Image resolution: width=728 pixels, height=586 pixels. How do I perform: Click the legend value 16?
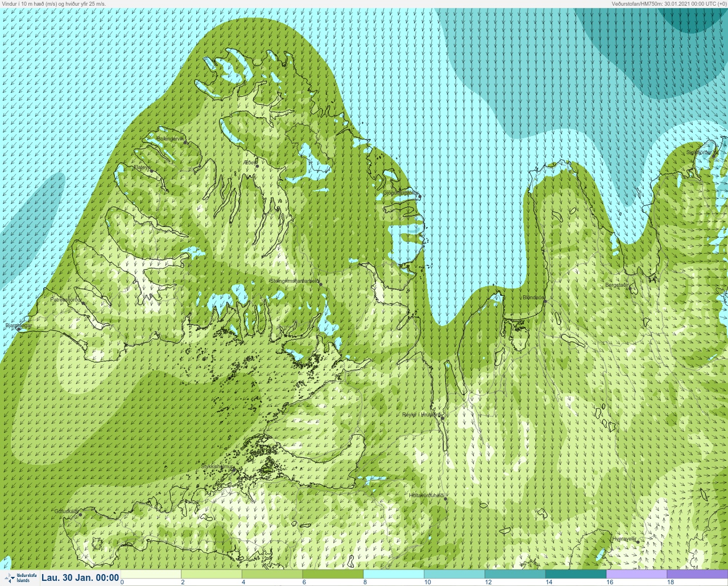click(610, 582)
